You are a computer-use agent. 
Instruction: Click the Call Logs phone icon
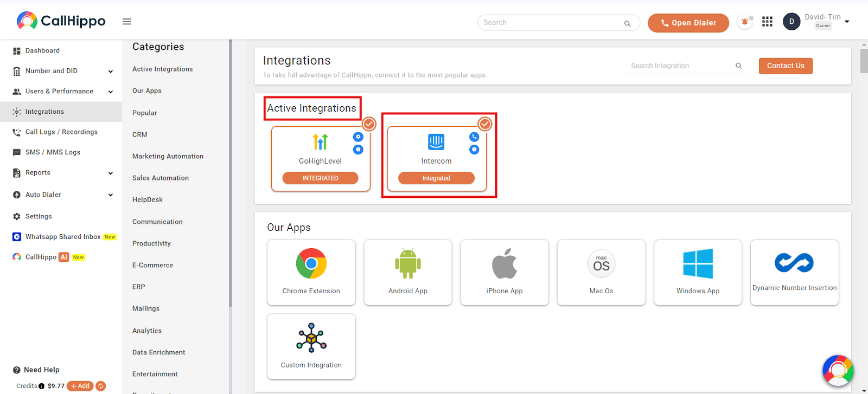tap(17, 132)
